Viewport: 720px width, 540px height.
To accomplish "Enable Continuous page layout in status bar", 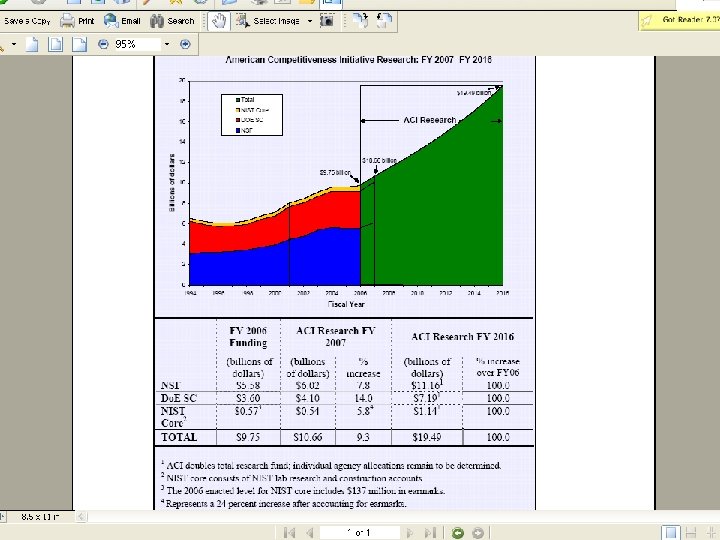I will point(691,533).
